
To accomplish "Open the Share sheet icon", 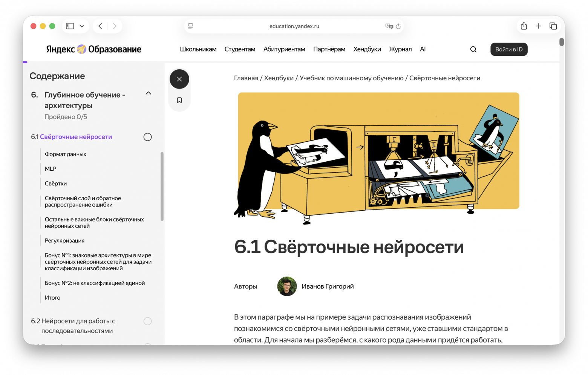I will [524, 26].
